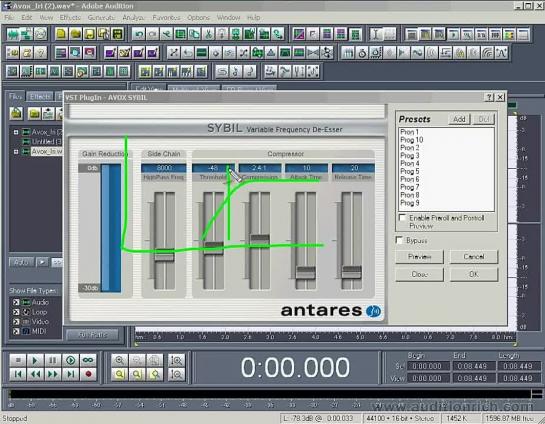The width and height of the screenshot is (545, 424).
Task: Open the Edit menu
Action: point(26,17)
